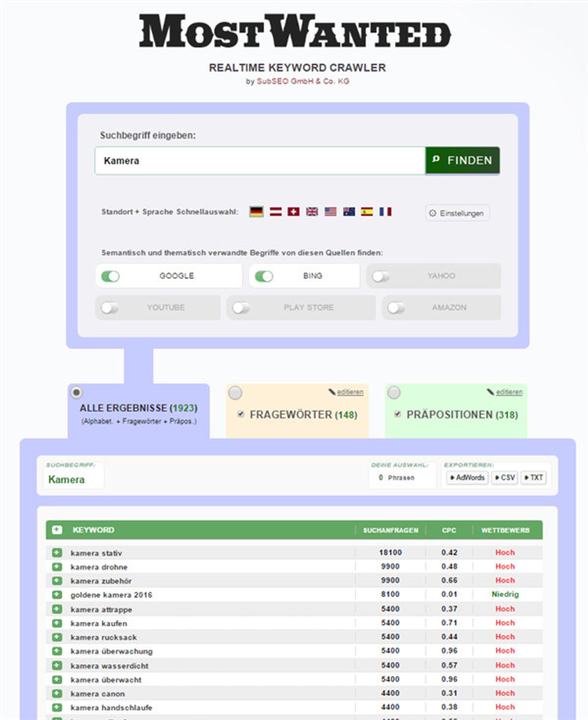Export selection as TXT

coord(534,478)
